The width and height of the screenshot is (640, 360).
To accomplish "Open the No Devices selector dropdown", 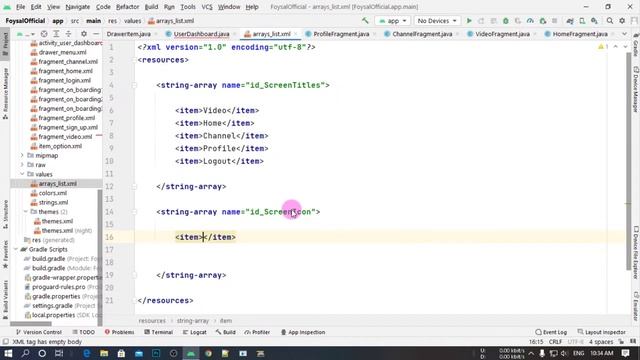I will click(x=437, y=21).
